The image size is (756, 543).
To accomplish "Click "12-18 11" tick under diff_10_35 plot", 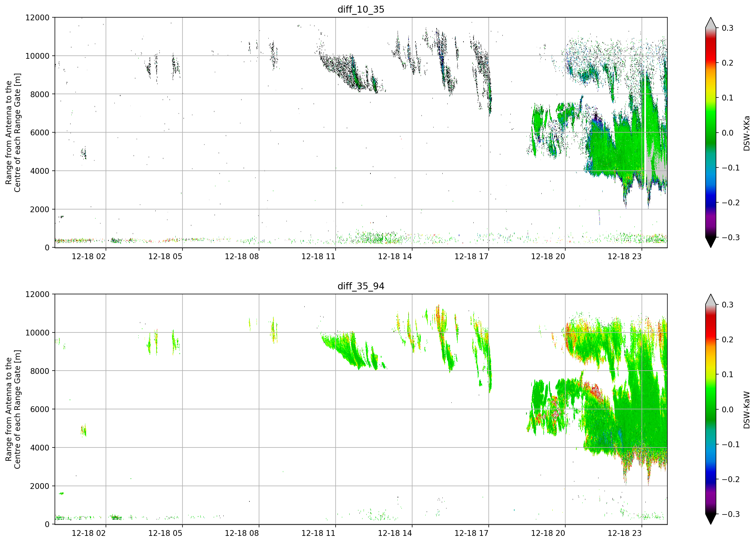I will coord(318,256).
